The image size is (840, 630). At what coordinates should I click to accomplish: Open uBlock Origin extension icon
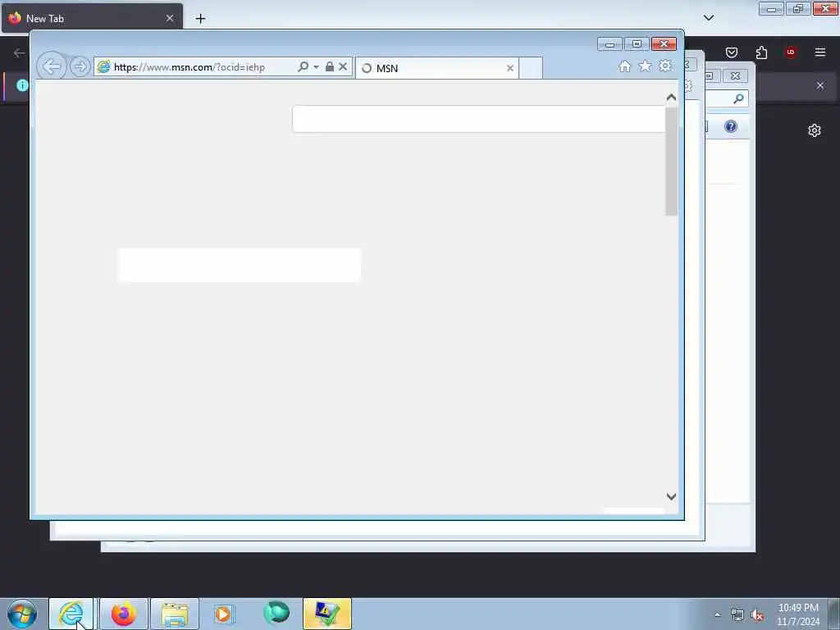[x=791, y=52]
